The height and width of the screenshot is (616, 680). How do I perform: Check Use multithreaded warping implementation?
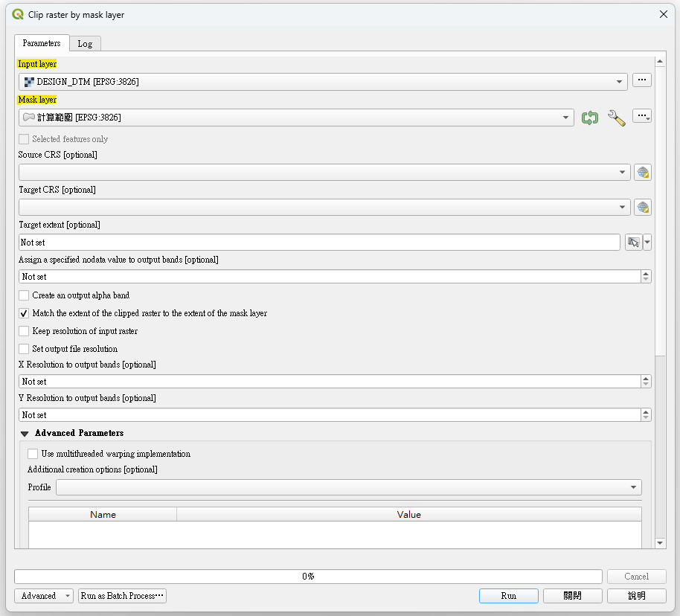[33, 454]
